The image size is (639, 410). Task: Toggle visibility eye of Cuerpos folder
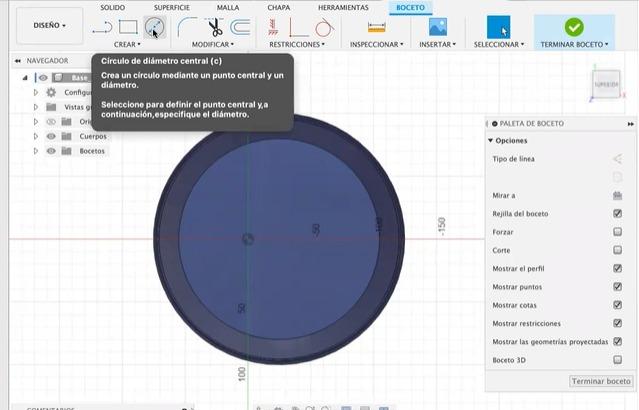51,136
